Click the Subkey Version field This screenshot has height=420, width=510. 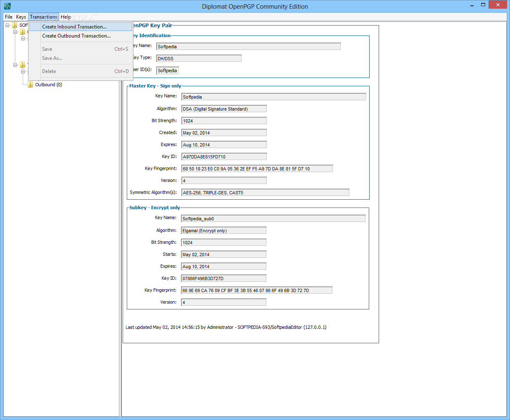point(223,302)
